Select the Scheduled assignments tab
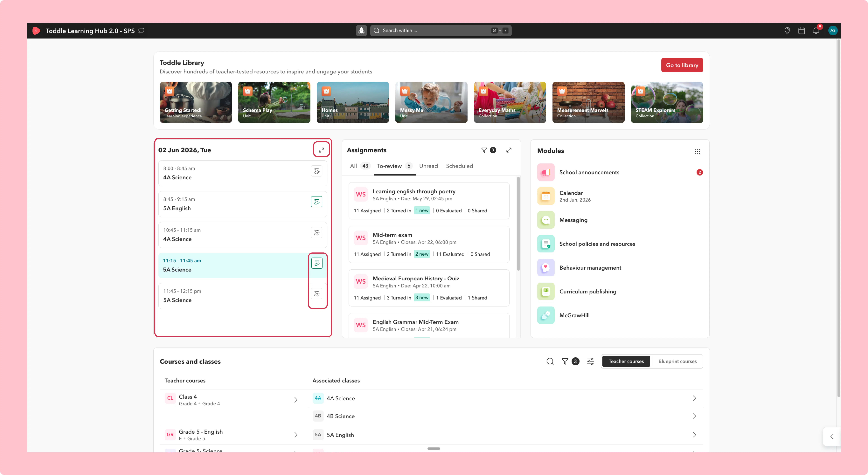The height and width of the screenshot is (475, 868). 459,166
